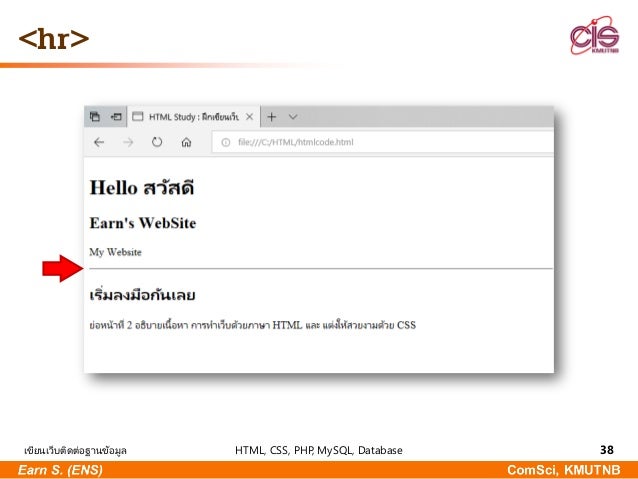This screenshot has height=479, width=638.
Task: Select the heading "เริ่มลงมือกันเลย"
Action: click(142, 295)
